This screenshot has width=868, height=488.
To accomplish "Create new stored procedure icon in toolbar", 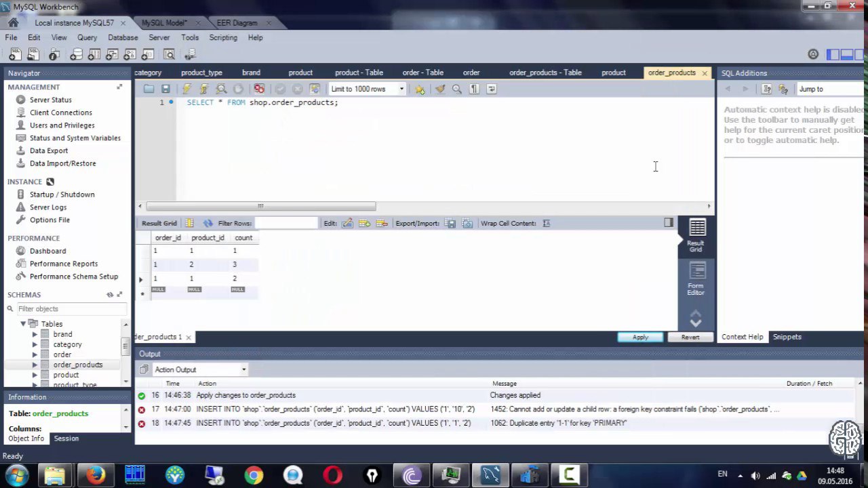I will 131,55.
